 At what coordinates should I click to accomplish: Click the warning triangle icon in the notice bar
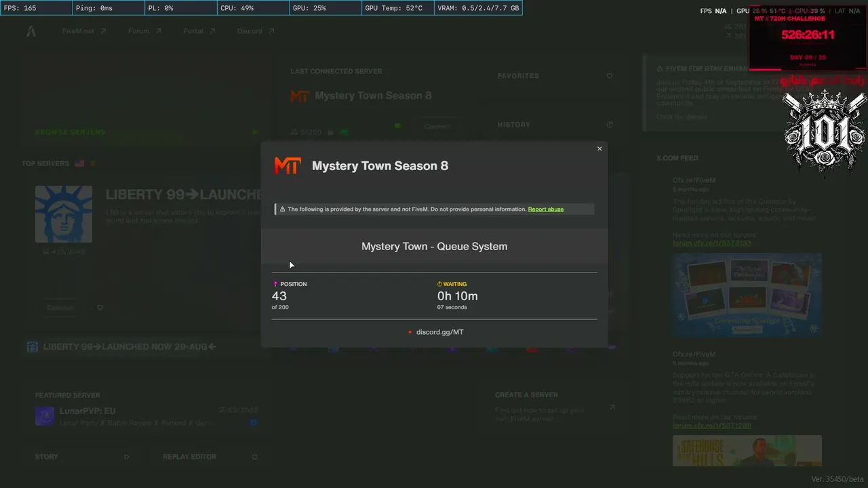(x=282, y=209)
